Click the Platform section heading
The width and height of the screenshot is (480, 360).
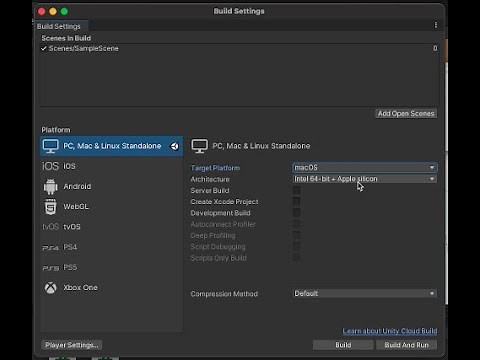click(x=56, y=130)
